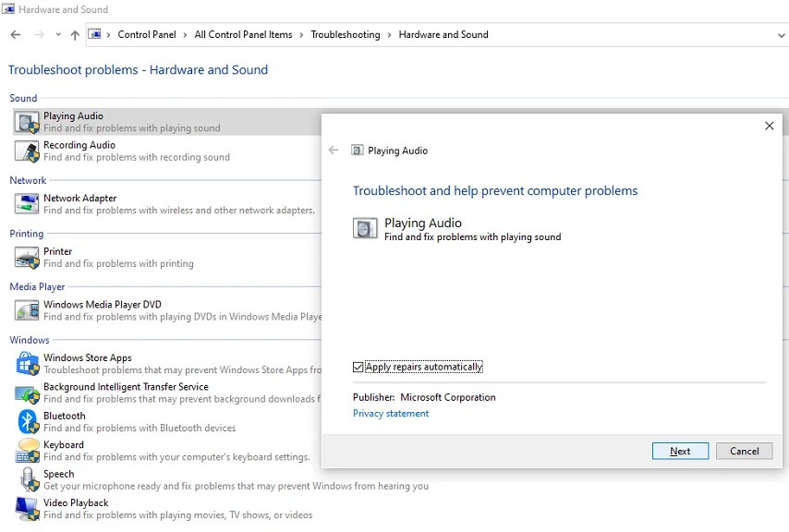Image resolution: width=789 pixels, height=532 pixels.
Task: Open the address bar dropdown
Action: (x=782, y=34)
